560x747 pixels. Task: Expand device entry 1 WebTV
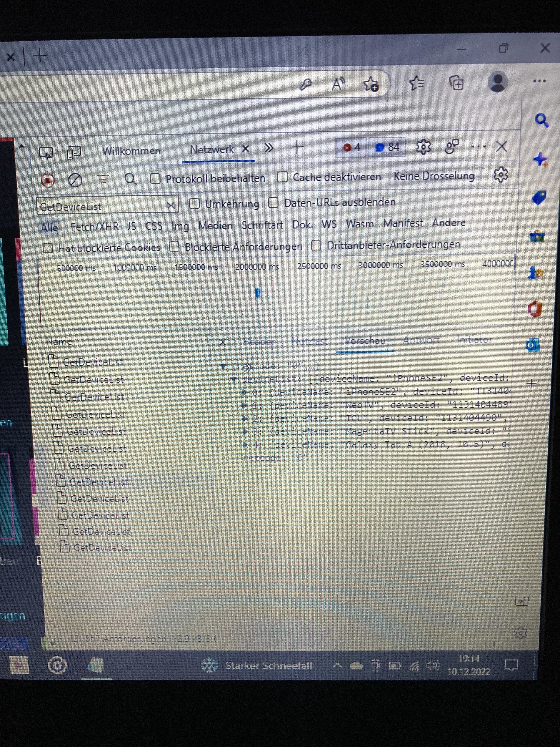[245, 406]
